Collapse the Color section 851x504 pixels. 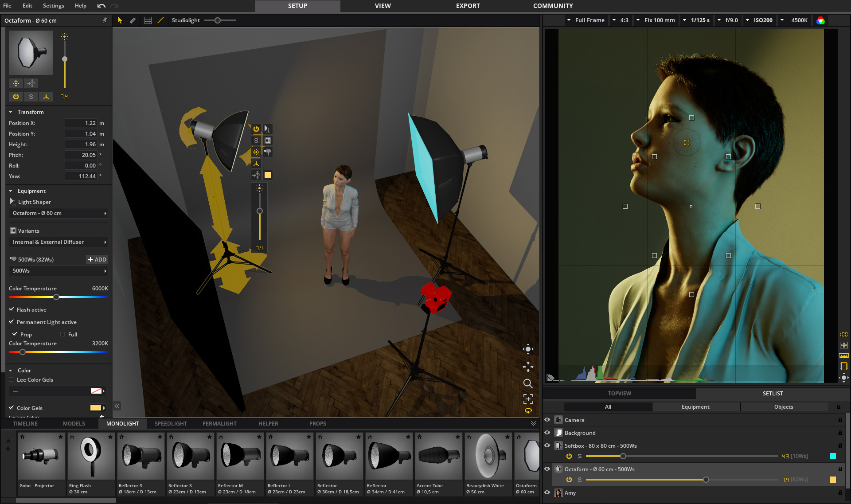tap(11, 371)
